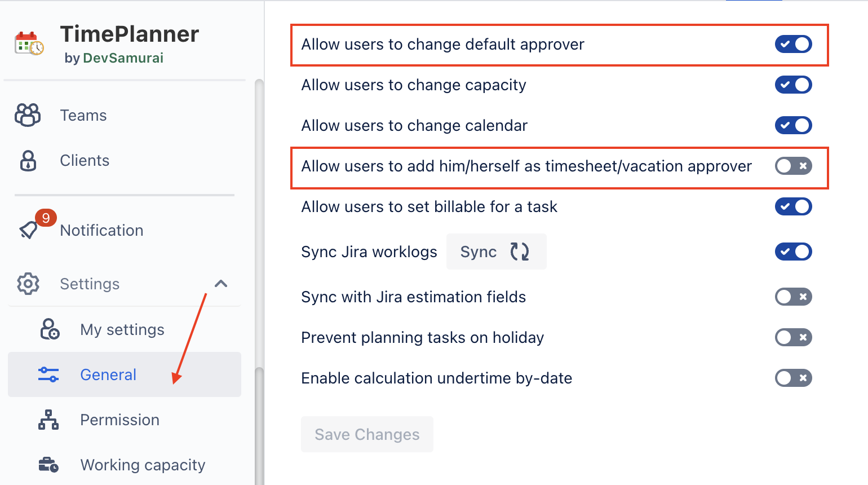Turn on Prevent planning tasks on holiday

pyautogui.click(x=793, y=337)
